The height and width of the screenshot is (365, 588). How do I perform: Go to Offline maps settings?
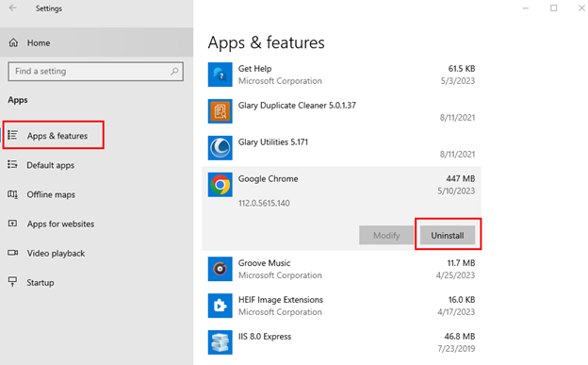pos(96,194)
